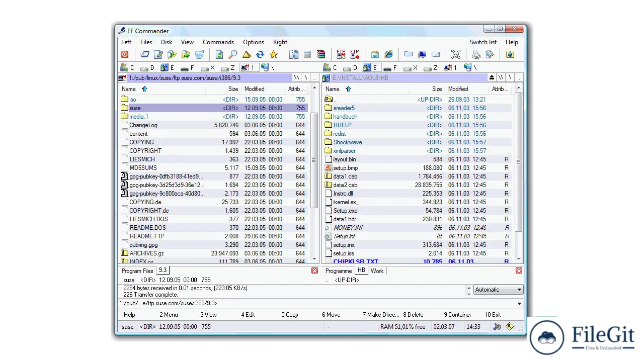Click the compare files toolbar icon
This screenshot has width=644, height=362.
click(294, 54)
